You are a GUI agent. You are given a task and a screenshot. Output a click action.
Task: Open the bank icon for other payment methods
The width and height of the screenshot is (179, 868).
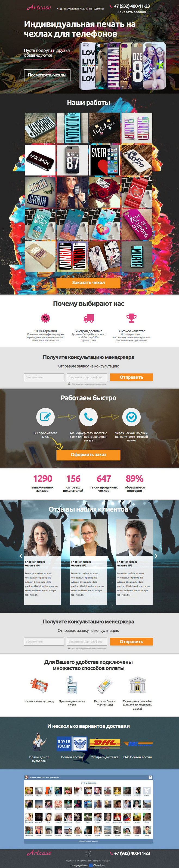pos(137,685)
